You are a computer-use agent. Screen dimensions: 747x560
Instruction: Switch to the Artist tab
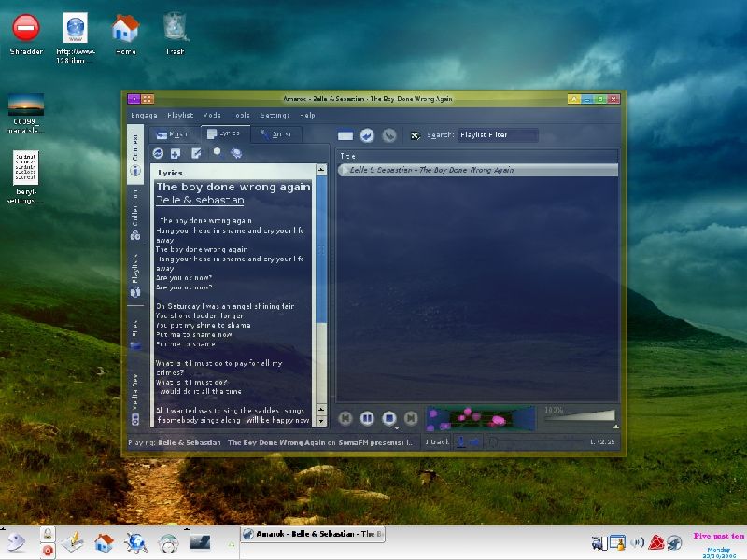pos(276,134)
